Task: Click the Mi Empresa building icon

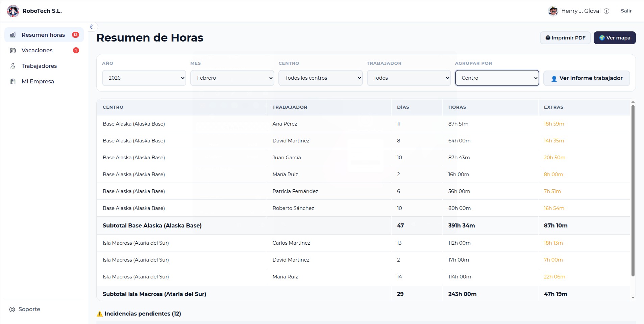Action: [13, 81]
